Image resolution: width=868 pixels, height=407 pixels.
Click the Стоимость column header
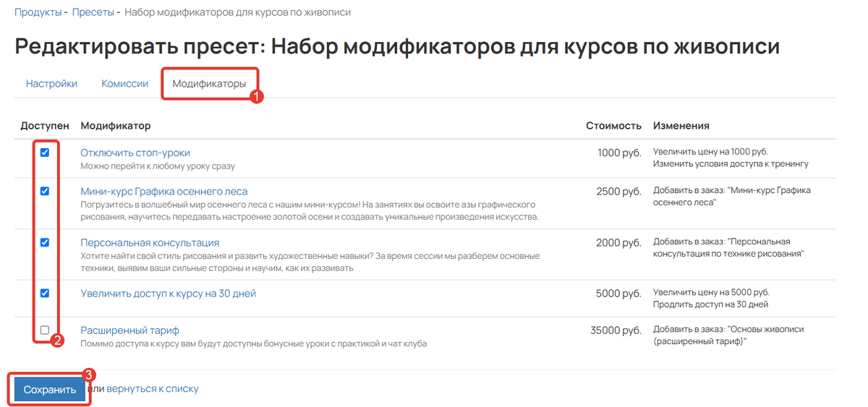[x=613, y=126]
